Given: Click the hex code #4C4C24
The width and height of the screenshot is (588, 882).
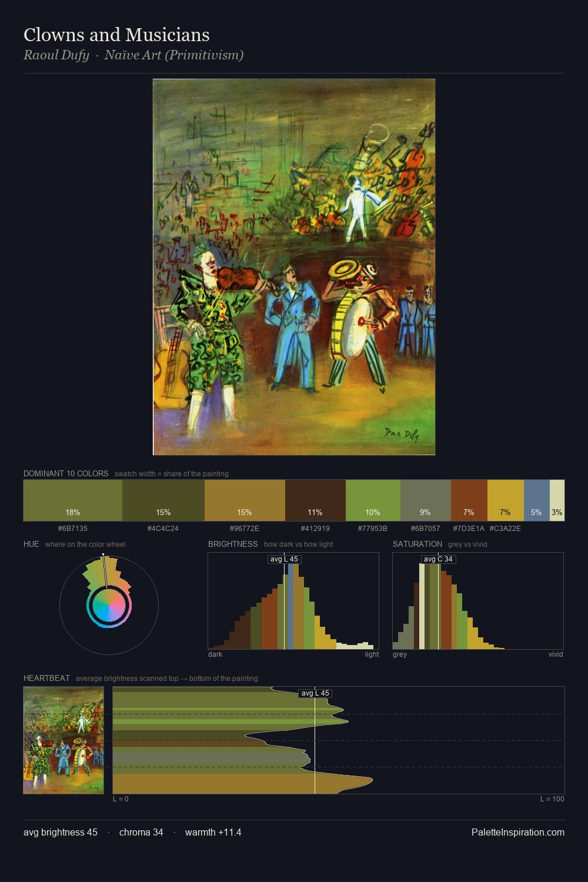Looking at the screenshot, I should (163, 529).
